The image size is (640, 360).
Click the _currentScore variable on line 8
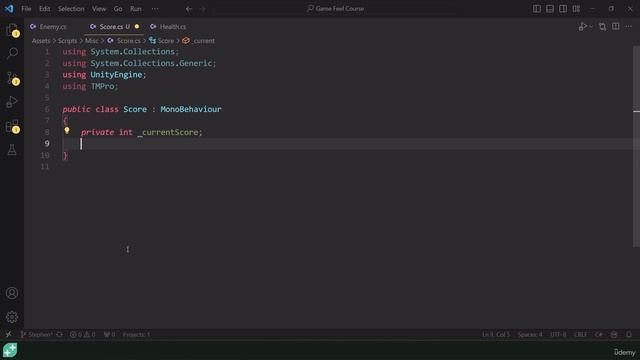point(168,132)
